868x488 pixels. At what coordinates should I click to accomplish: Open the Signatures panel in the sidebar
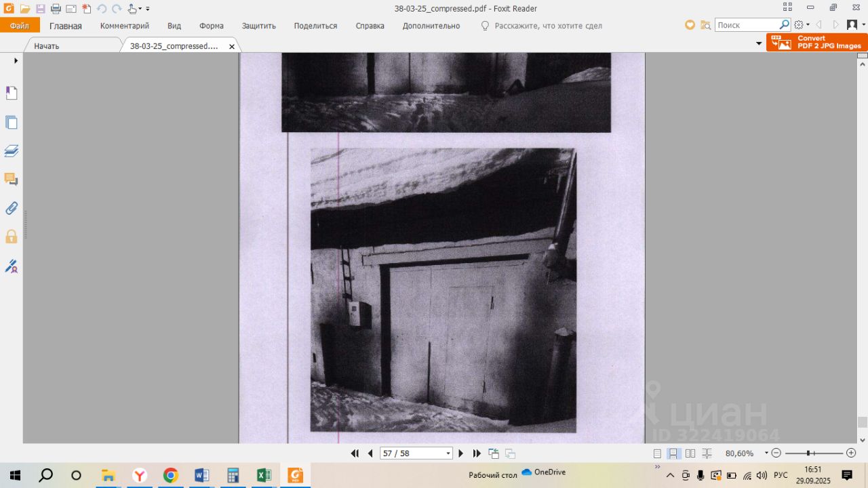[12, 266]
